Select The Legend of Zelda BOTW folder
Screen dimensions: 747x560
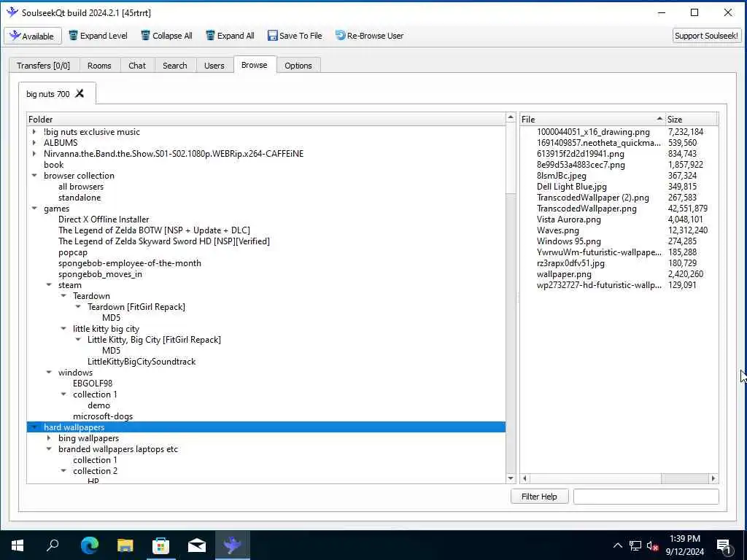[x=154, y=230]
